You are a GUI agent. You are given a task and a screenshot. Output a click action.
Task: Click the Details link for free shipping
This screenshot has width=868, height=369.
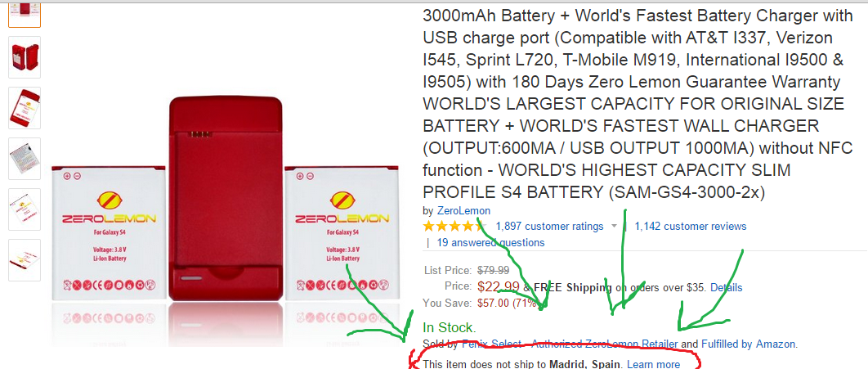[x=727, y=287]
